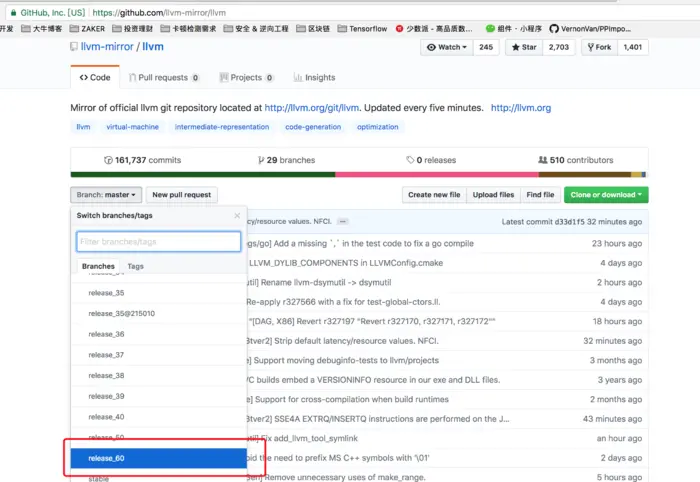Select the release_35 branch
Viewport: 700px width, 482px height.
pyautogui.click(x=158, y=293)
